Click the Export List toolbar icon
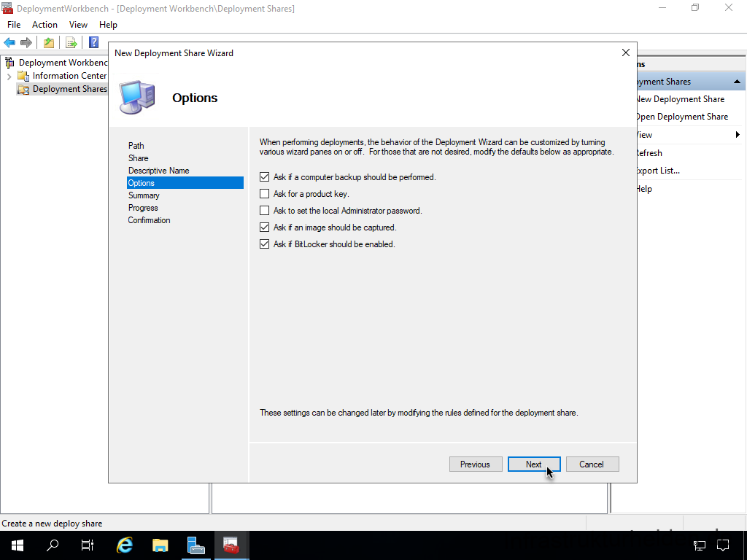Screen dimensions: 747x560 71,43
